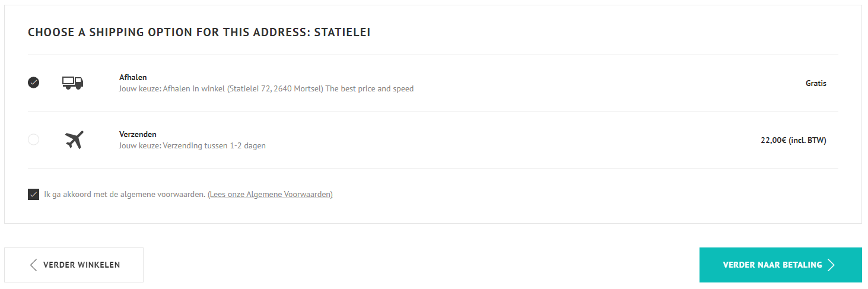Click the Verzending tussen 1-2 dagen text

click(213, 145)
